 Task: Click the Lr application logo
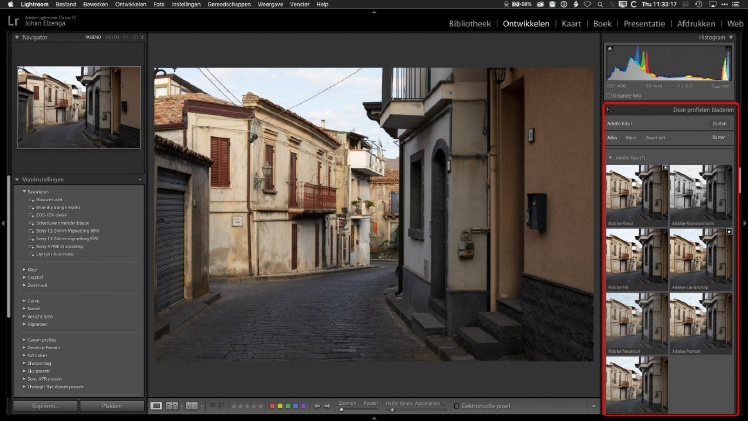[x=13, y=21]
